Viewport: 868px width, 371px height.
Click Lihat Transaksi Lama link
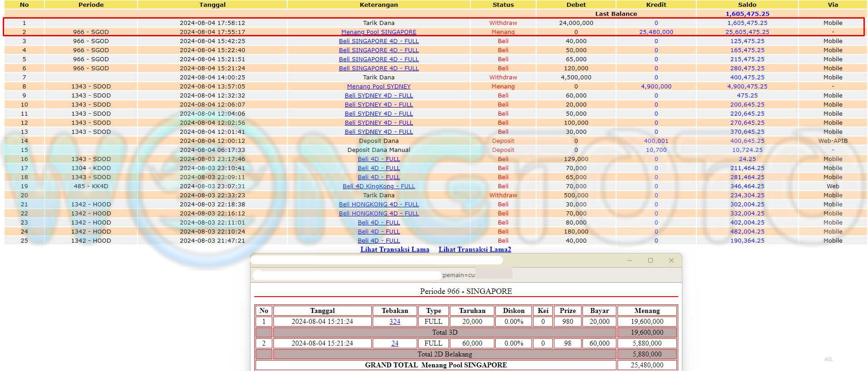tap(395, 249)
